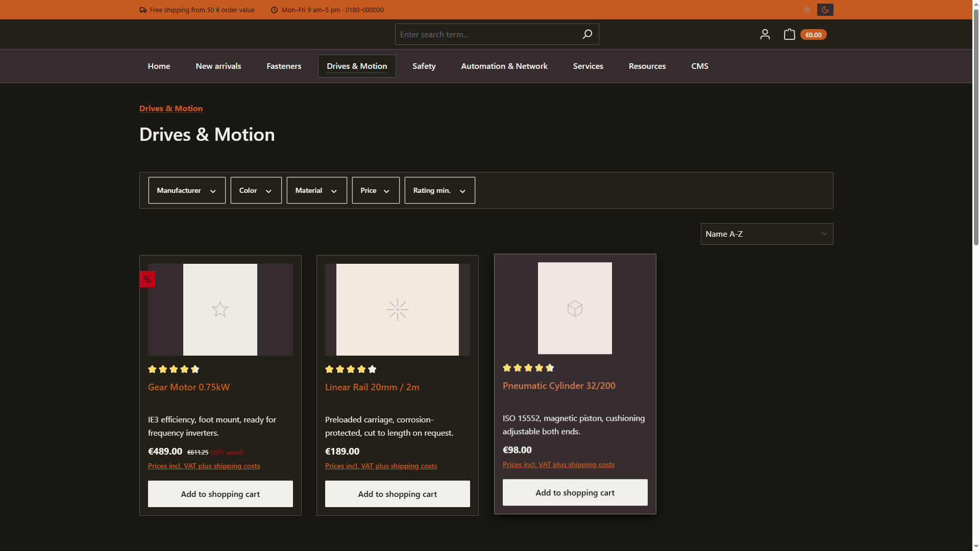The height and width of the screenshot is (551, 980).
Task: Open Gear Motor product image
Action: [220, 310]
